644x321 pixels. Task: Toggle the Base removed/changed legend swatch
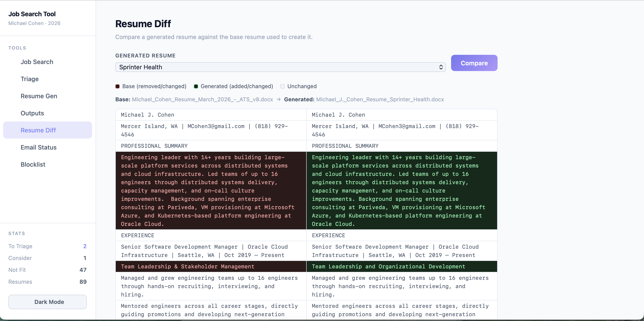(117, 86)
